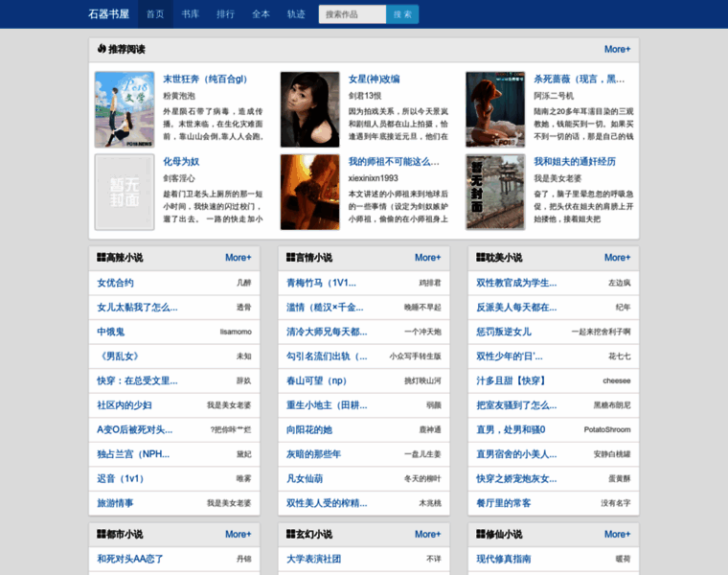Open the 排行 nav item

(x=226, y=14)
